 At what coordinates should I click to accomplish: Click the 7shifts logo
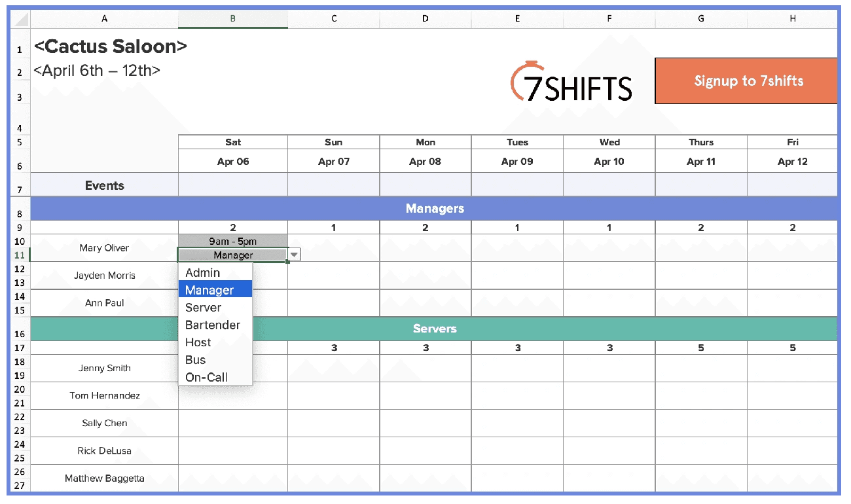tap(571, 82)
